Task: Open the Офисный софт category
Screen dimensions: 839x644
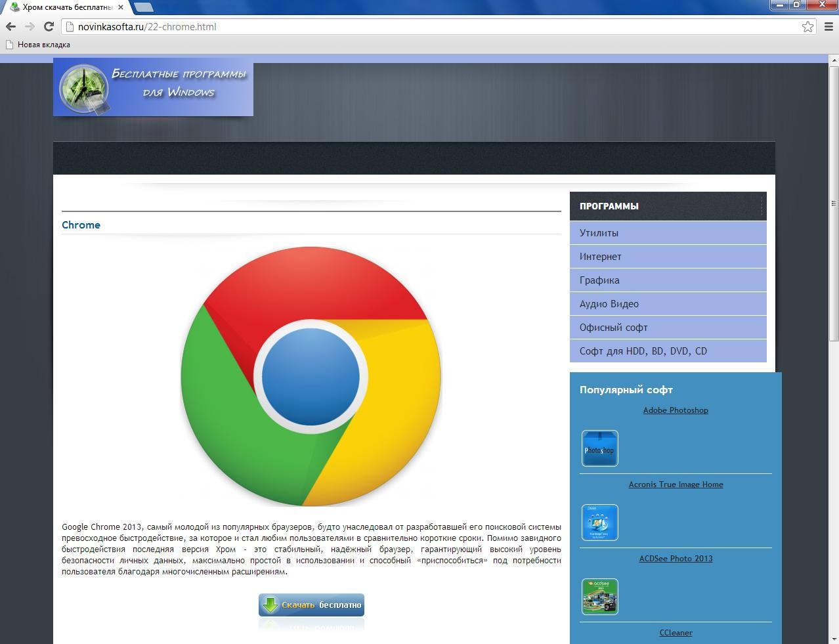Action: pyautogui.click(x=668, y=328)
